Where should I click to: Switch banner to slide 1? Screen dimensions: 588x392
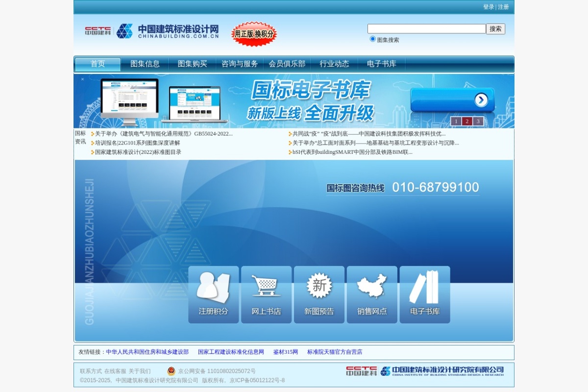tap(456, 121)
